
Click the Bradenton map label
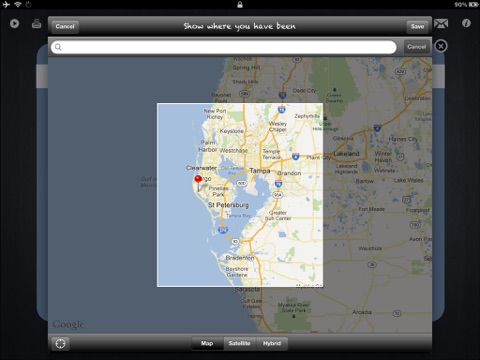click(x=240, y=258)
